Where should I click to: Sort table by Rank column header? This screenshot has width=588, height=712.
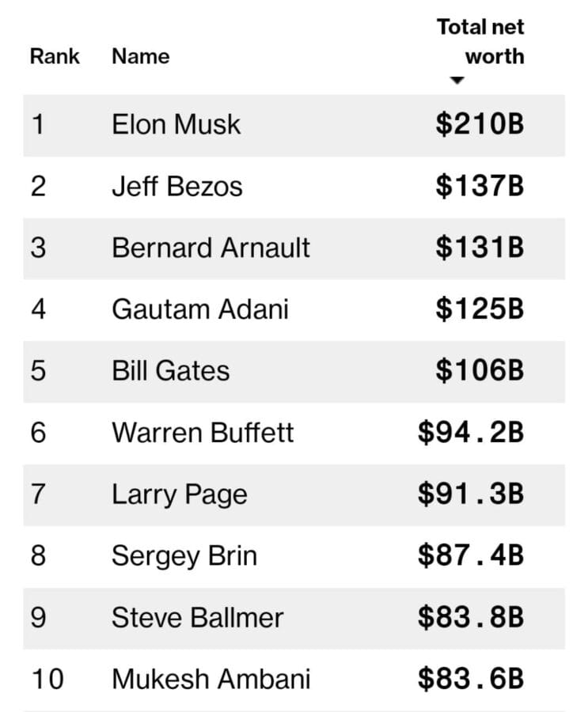point(55,56)
